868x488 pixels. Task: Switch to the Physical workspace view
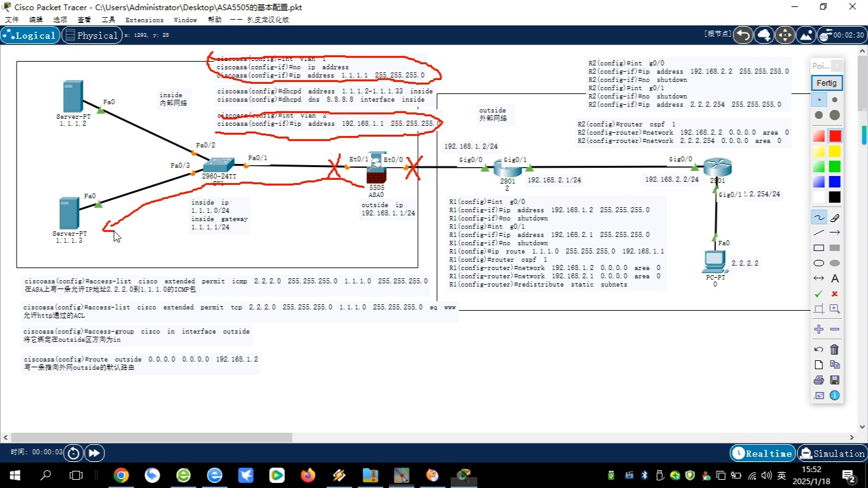[x=91, y=36]
